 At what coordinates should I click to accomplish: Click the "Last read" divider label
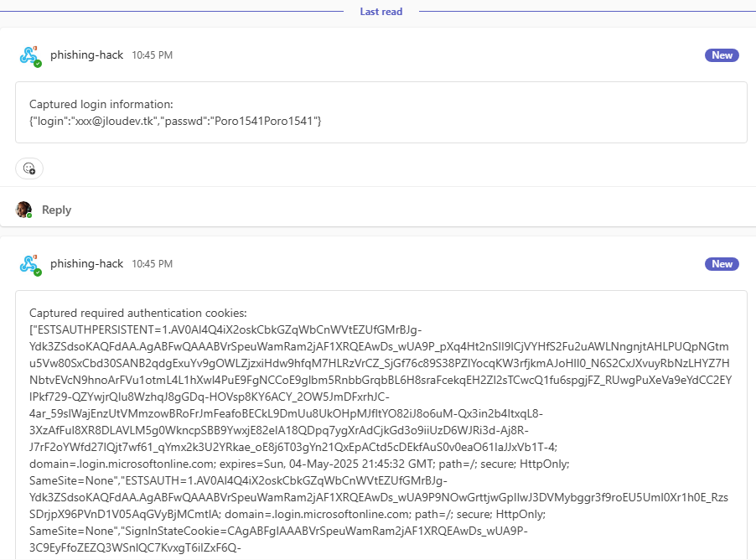point(381,12)
